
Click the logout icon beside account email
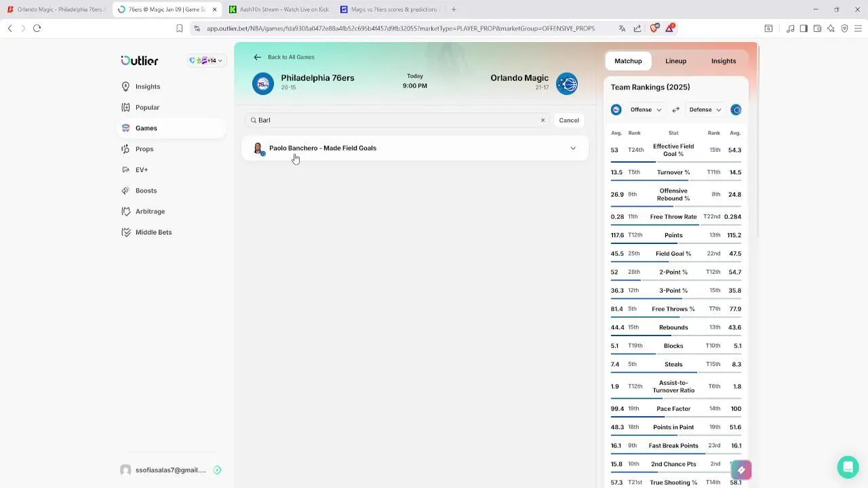click(217, 470)
